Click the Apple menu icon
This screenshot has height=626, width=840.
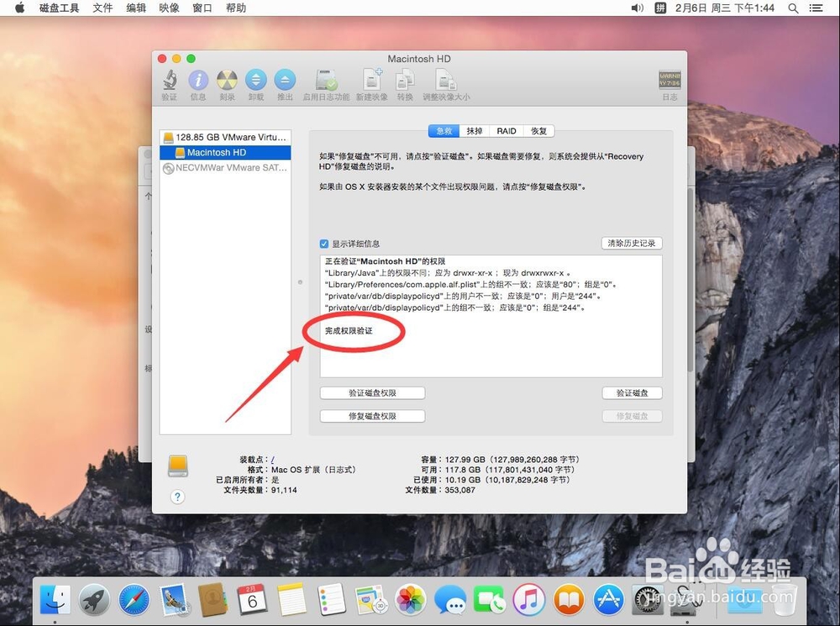(x=20, y=8)
